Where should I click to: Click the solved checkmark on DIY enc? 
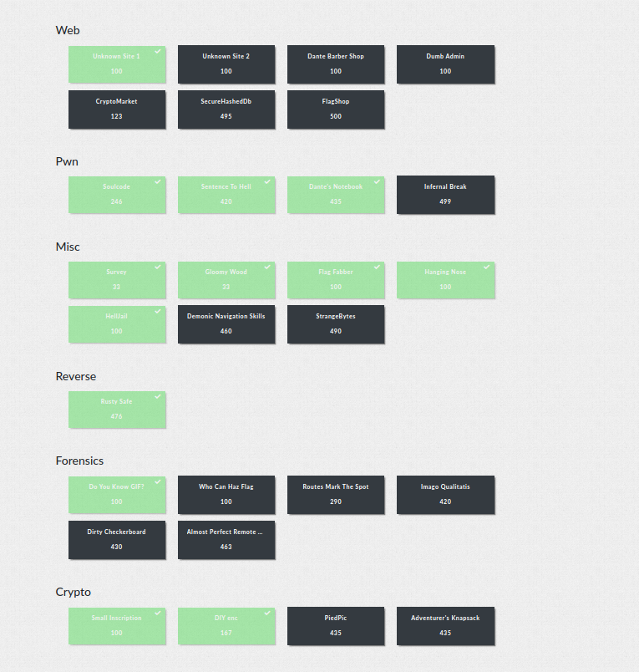267,613
